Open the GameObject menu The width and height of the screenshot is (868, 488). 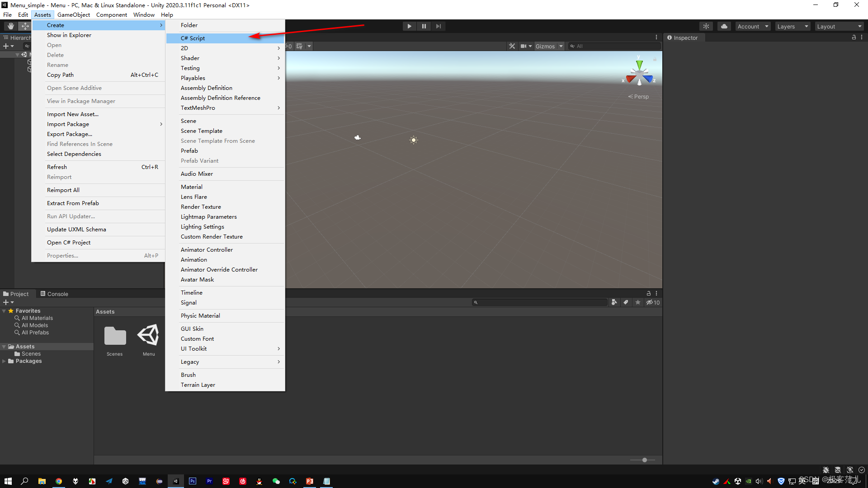click(74, 15)
